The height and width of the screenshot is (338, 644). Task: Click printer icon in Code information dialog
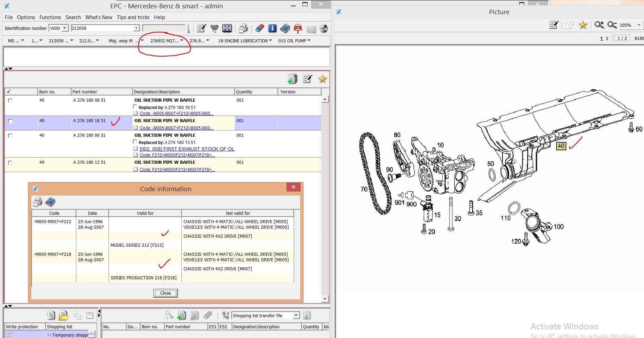(37, 202)
